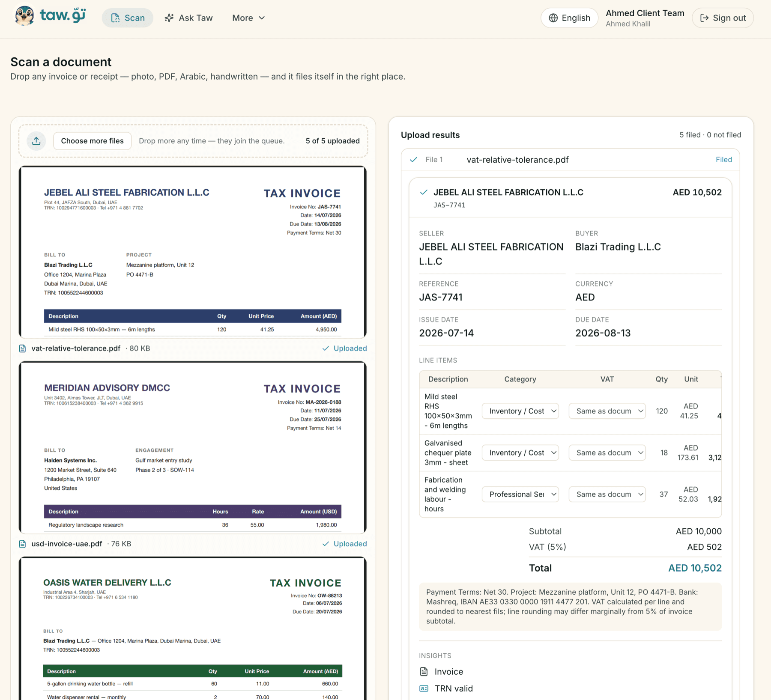The image size is (771, 700).
Task: Click the TRN valid ID card icon
Action: coord(424,688)
